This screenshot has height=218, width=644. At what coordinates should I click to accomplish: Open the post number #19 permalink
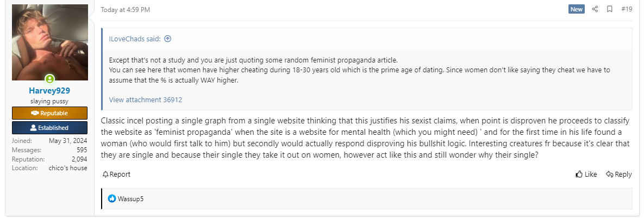coord(627,9)
